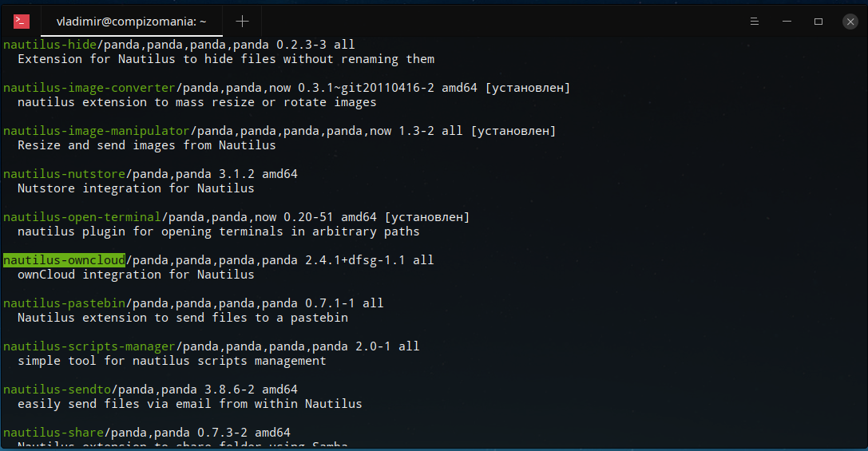Viewport: 868px width, 451px height.
Task: Click 'ownCloud integration for Nautilus' line
Action: pyautogui.click(x=136, y=275)
